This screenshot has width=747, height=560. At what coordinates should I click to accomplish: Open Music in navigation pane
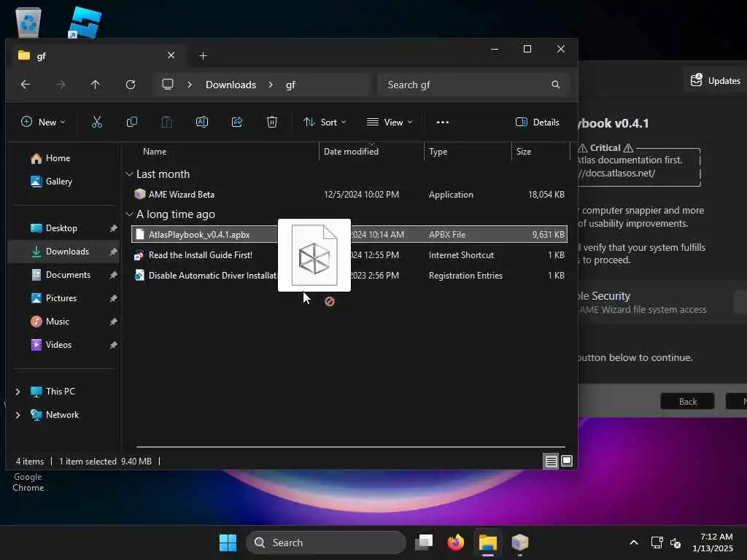[50, 322]
